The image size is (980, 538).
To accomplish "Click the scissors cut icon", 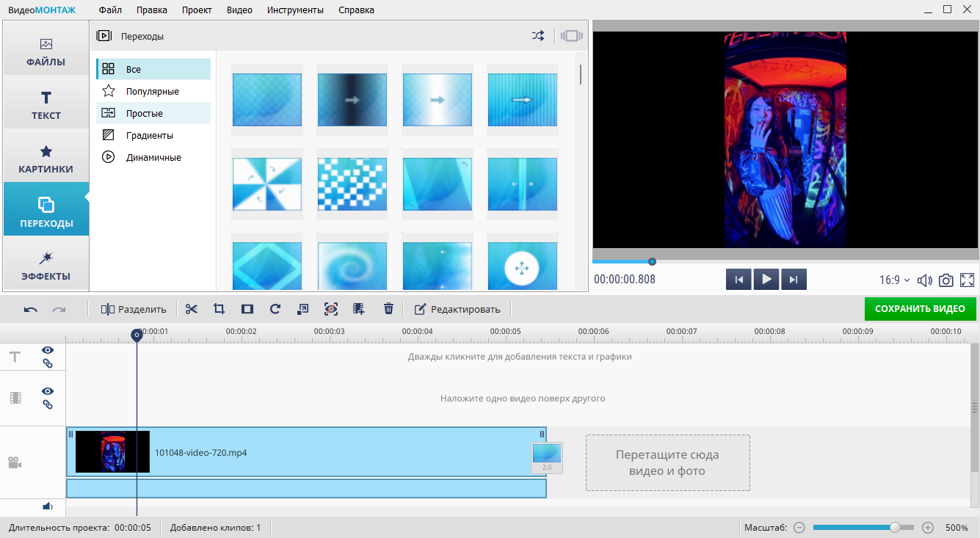I will click(x=192, y=309).
